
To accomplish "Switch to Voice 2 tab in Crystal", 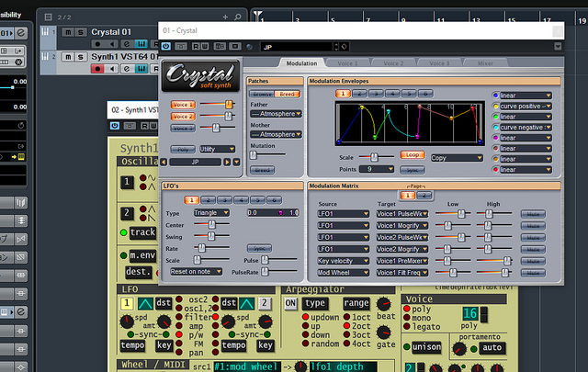I will [x=393, y=63].
